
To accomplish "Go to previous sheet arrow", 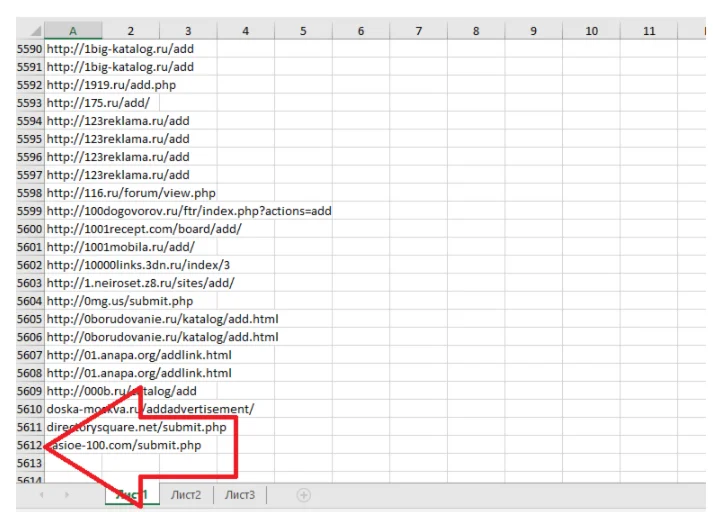I will click(x=42, y=495).
